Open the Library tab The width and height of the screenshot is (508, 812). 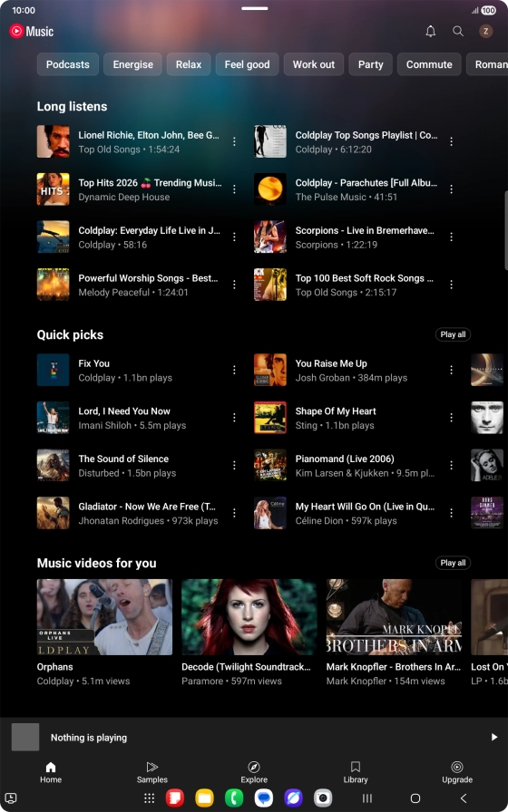coord(355,772)
